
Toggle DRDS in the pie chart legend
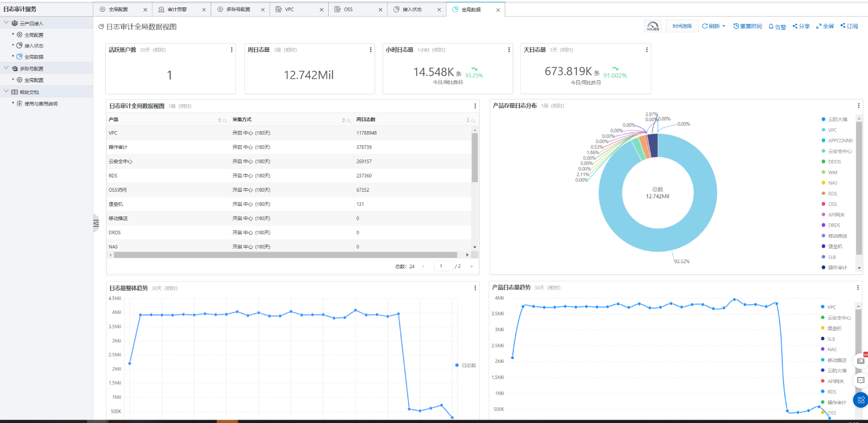click(831, 225)
